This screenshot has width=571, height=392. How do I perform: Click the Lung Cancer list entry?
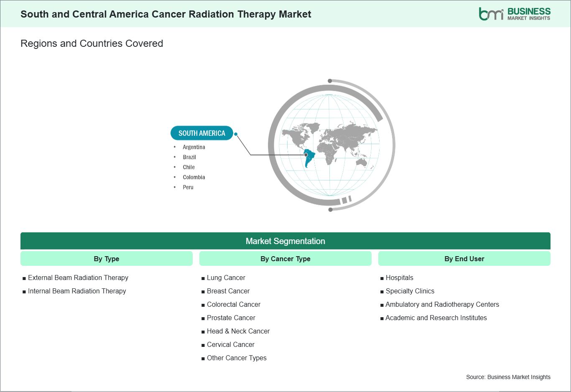[226, 278]
